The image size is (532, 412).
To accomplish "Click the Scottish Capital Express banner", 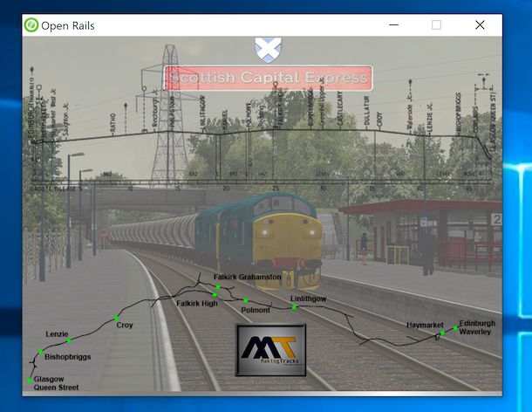I will (x=268, y=78).
